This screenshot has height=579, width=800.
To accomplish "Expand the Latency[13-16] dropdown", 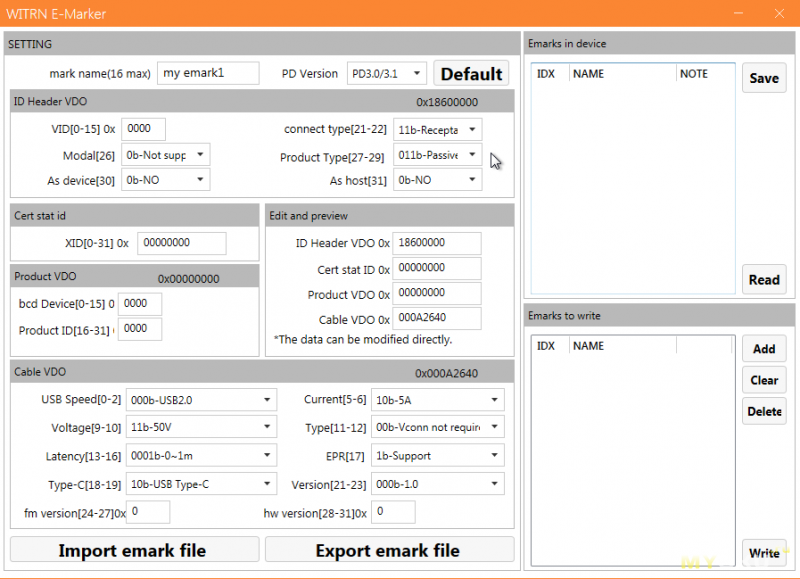I will point(201,456).
